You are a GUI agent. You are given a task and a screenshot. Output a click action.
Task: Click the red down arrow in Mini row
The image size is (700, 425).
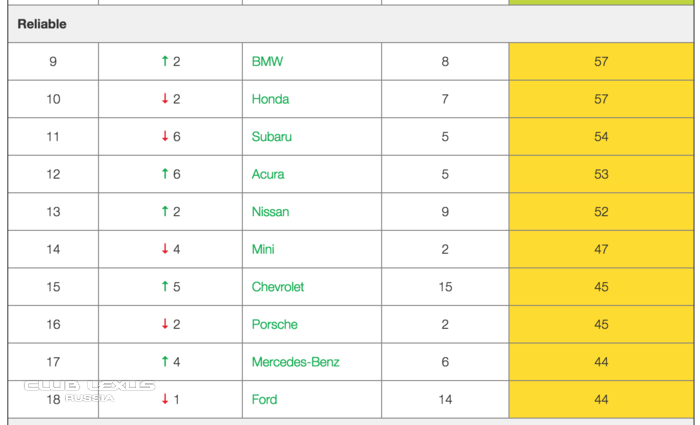click(x=165, y=249)
